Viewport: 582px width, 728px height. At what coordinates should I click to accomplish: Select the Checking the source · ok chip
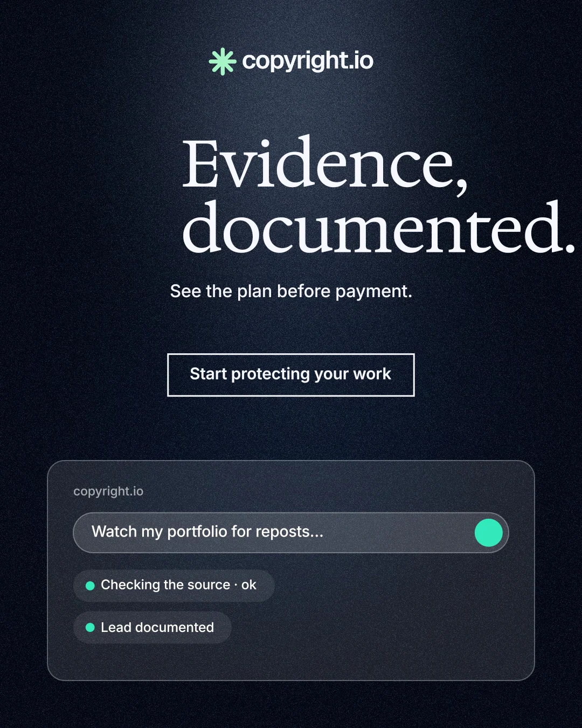pyautogui.click(x=174, y=585)
